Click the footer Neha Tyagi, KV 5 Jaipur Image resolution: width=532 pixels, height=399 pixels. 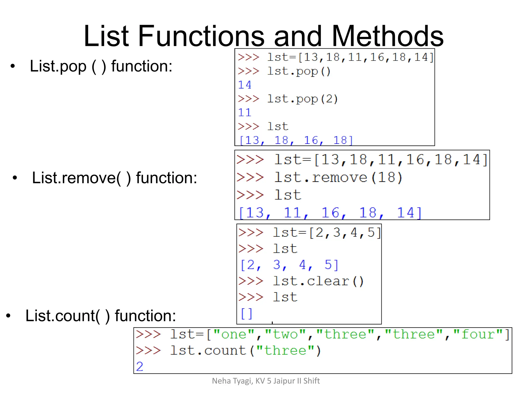(266, 381)
